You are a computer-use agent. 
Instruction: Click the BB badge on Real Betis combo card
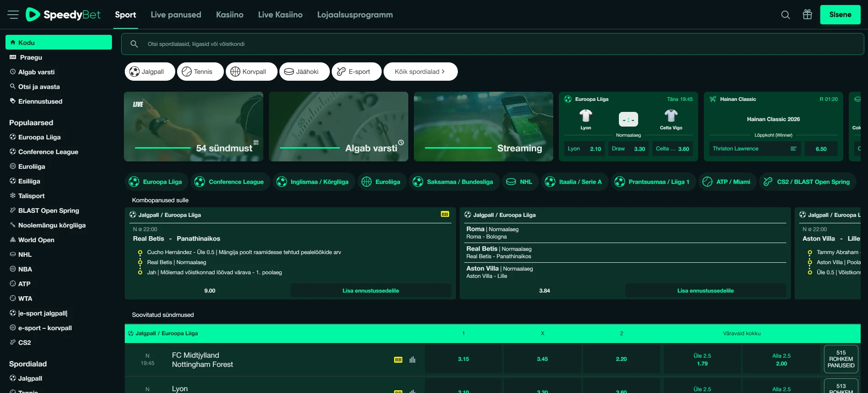coord(445,214)
